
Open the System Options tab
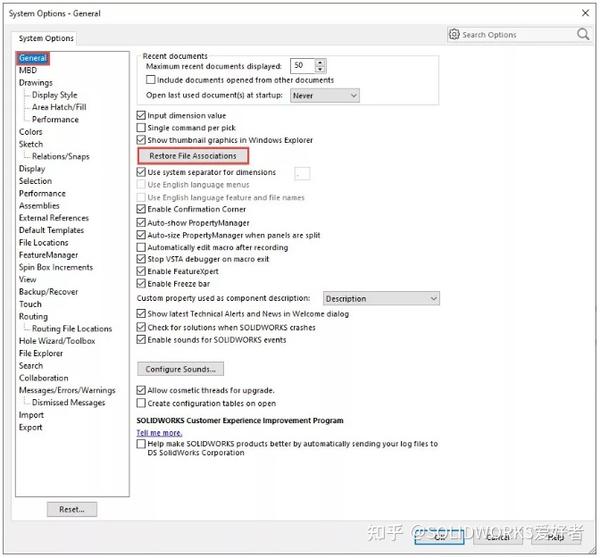46,38
